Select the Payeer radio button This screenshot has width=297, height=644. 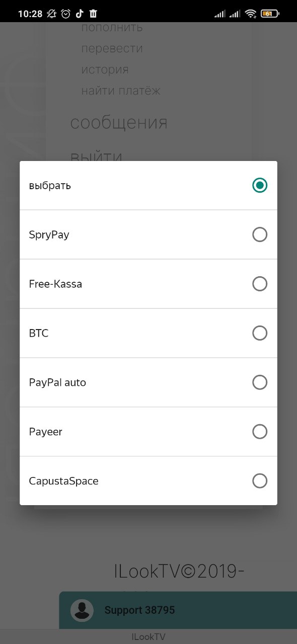click(260, 432)
